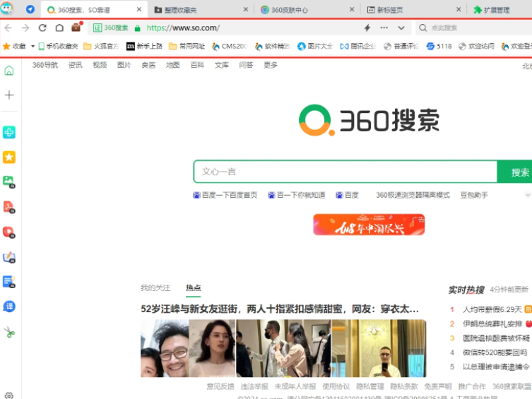
Task: Click the 文心一言 search input field
Action: click(345, 172)
